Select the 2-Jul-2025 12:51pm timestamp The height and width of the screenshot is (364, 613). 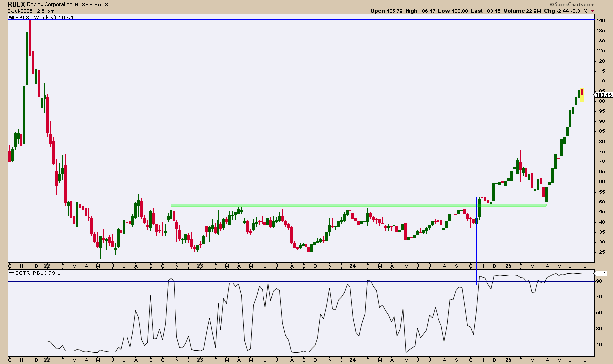pos(32,11)
